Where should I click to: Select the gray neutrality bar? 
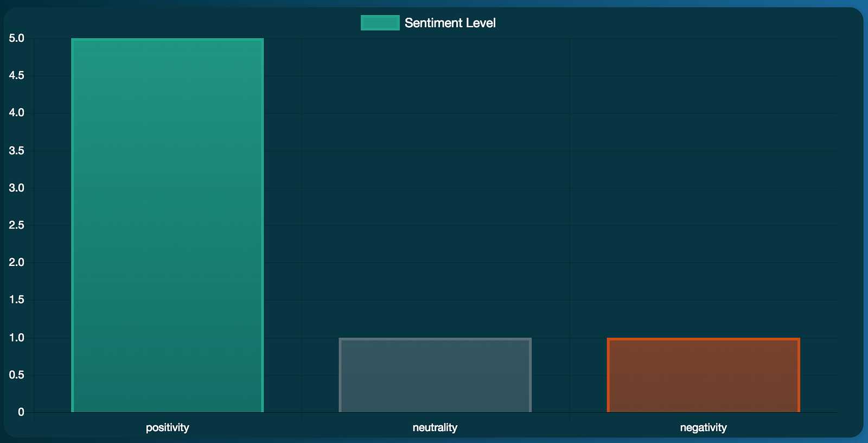435,375
